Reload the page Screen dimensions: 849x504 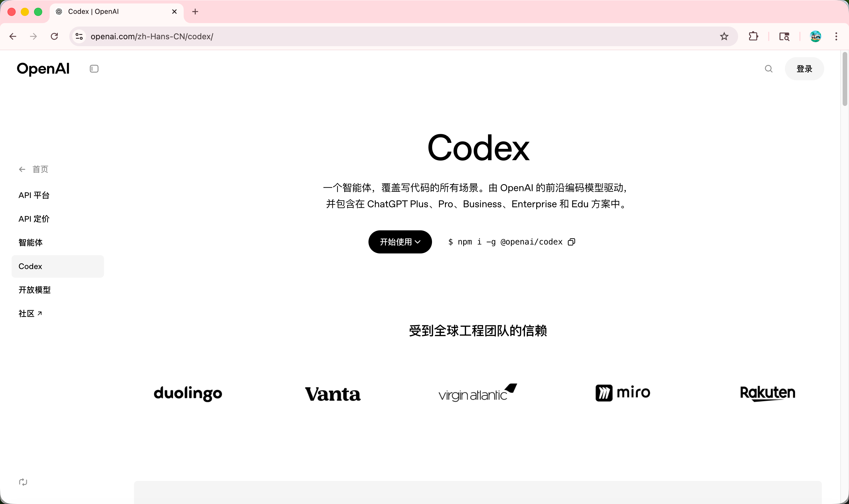pyautogui.click(x=54, y=36)
